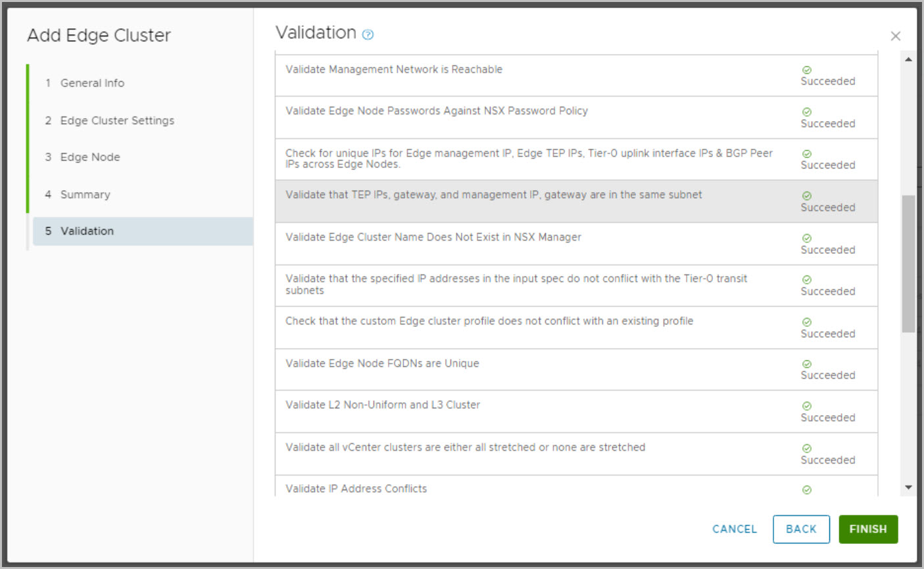Click success icon for Edge Cluster Name validation

pos(807,238)
